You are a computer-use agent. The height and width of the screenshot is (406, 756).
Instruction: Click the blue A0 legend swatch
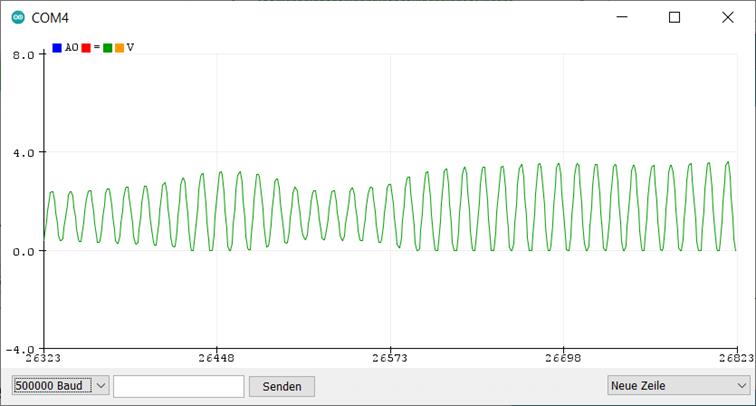(x=57, y=48)
